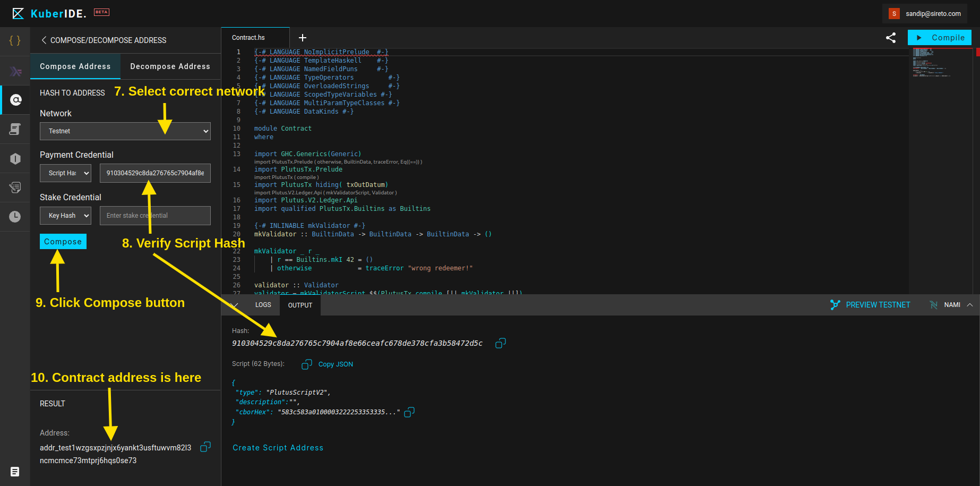Open the document icon at sidebar bottom
The image size is (980, 486).
[x=15, y=472]
